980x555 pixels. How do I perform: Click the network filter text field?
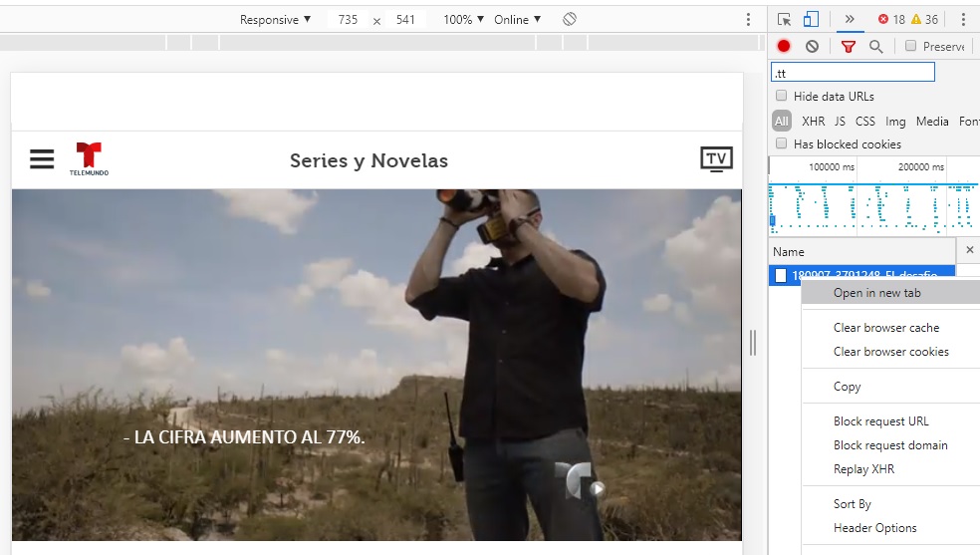pos(853,73)
